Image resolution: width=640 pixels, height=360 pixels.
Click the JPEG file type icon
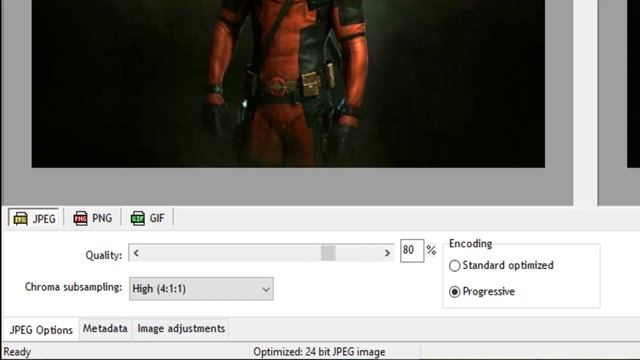point(20,219)
